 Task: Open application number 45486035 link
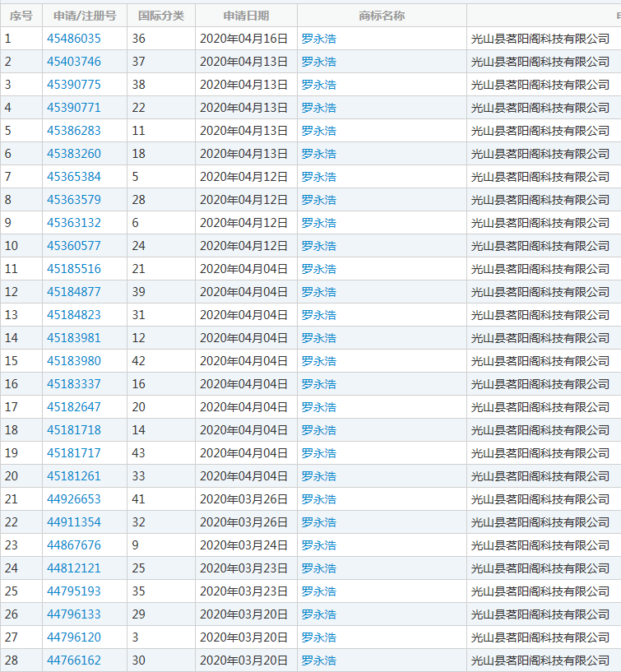click(74, 39)
